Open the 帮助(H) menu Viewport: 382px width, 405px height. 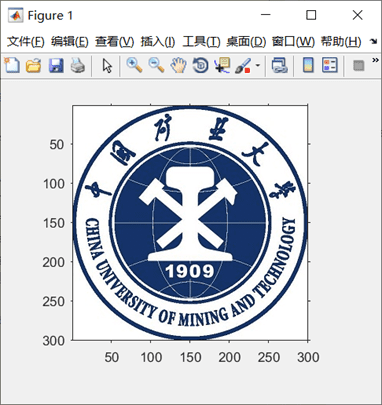[x=341, y=42]
